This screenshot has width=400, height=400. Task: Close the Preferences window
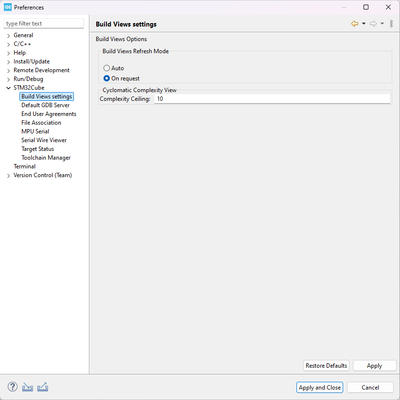(388, 7)
